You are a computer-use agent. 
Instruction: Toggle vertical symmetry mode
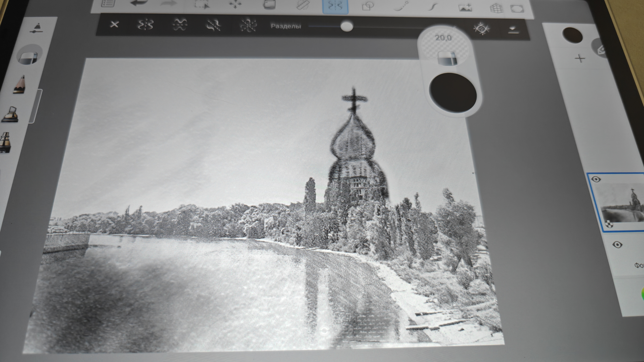pos(145,25)
